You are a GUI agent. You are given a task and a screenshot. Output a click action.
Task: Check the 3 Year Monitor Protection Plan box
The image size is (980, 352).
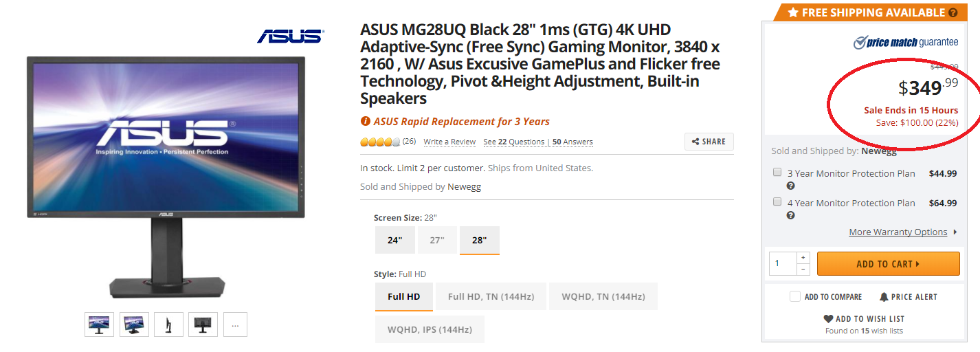(x=777, y=173)
